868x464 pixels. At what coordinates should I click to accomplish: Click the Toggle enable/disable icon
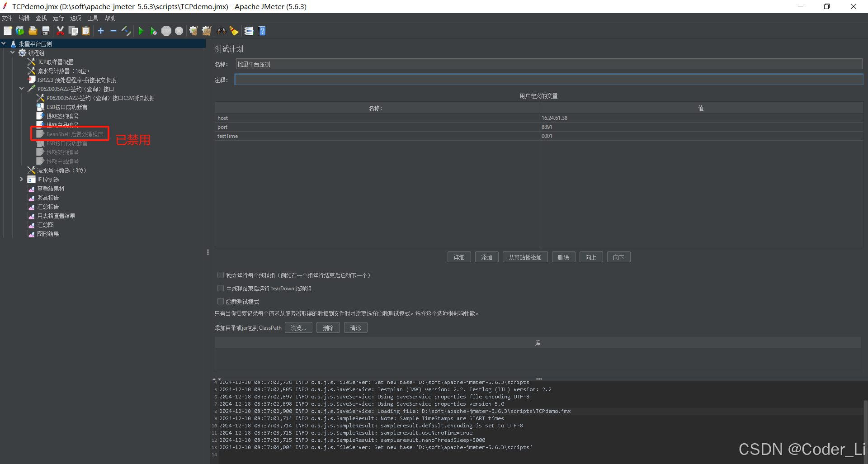pos(126,31)
